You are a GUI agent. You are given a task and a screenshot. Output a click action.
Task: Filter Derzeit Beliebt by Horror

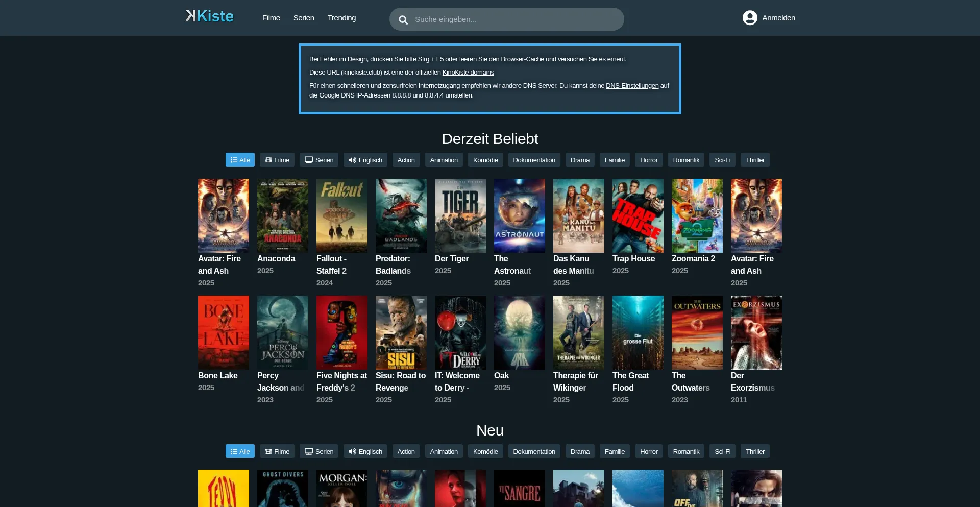coord(649,160)
